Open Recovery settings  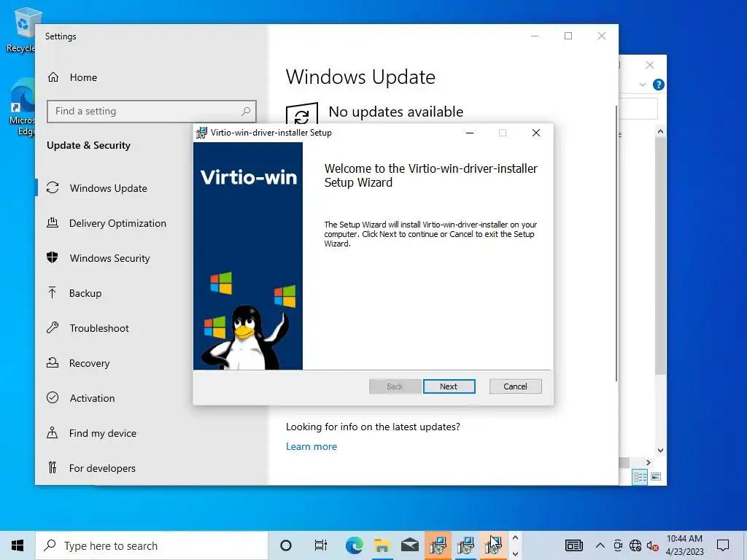(89, 363)
